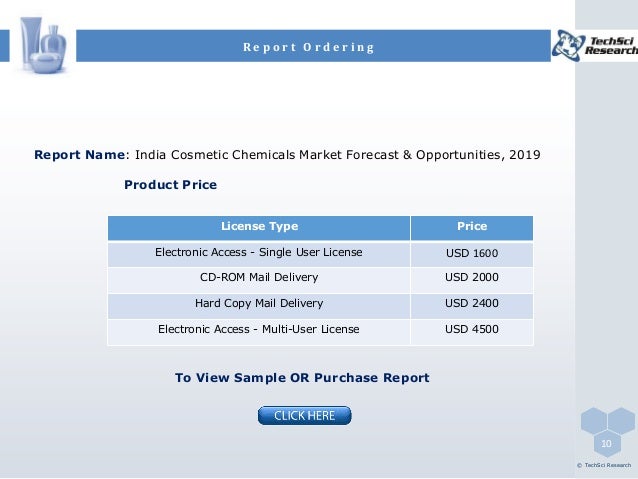Select the Price column header
638x479 pixels.
[x=472, y=228]
